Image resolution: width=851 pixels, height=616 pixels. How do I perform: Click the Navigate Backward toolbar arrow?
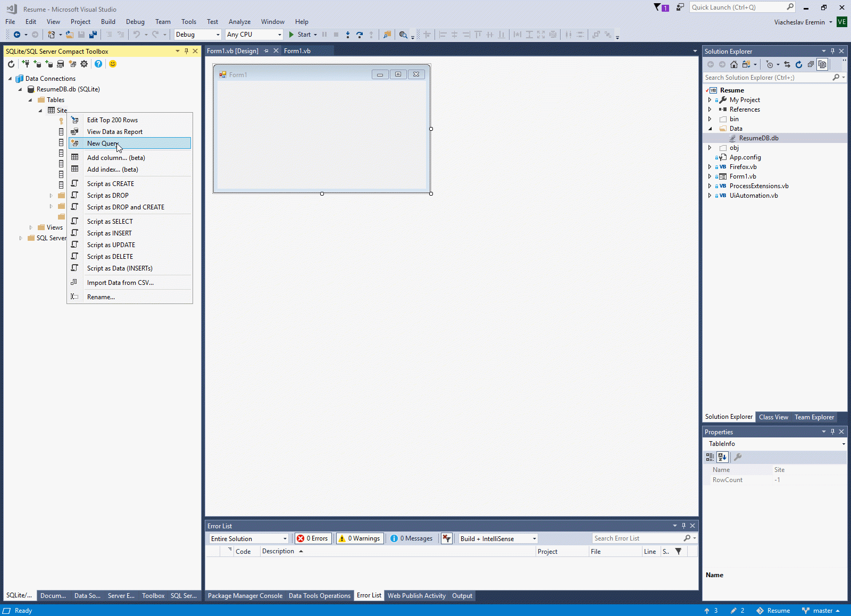[17, 35]
